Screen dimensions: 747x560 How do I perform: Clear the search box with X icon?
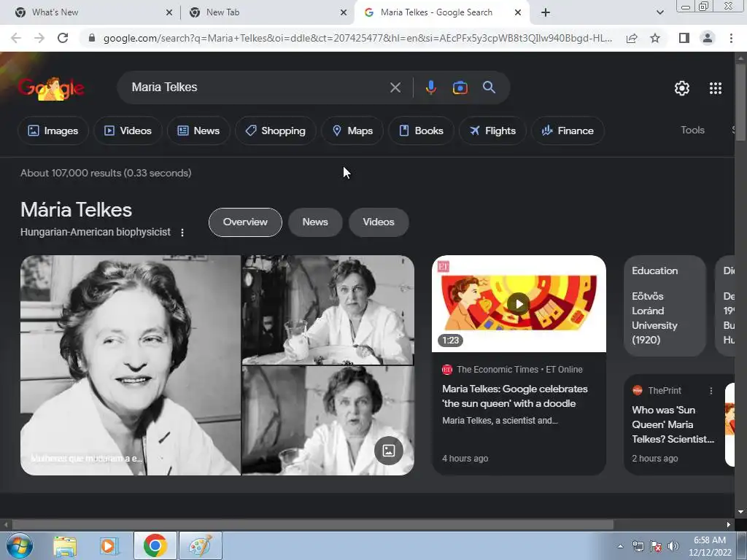point(395,87)
